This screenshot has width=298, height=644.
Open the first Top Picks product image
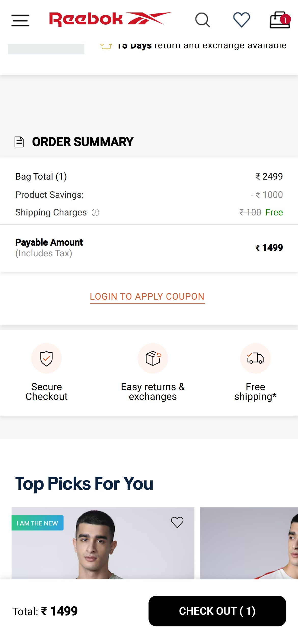click(x=103, y=543)
